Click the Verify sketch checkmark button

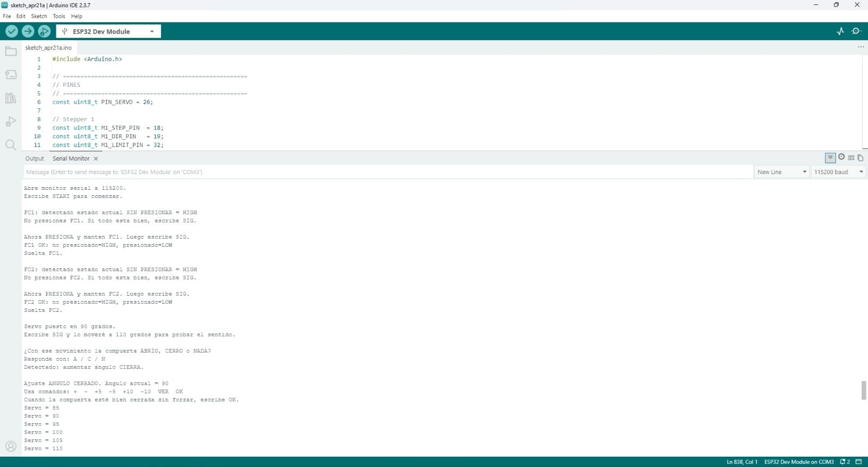[11, 31]
